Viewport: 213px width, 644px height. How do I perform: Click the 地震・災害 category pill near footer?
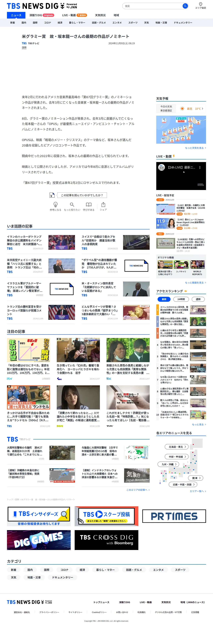click(x=34, y=577)
